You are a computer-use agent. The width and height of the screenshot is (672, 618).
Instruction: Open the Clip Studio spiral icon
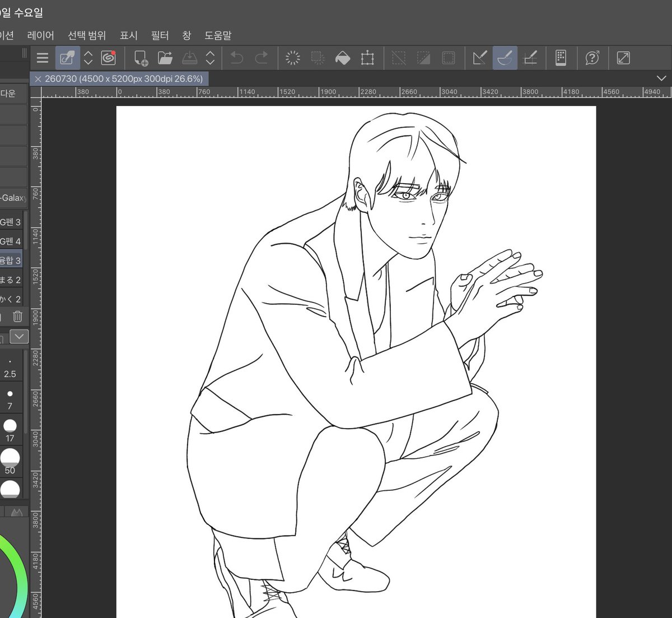(x=108, y=58)
